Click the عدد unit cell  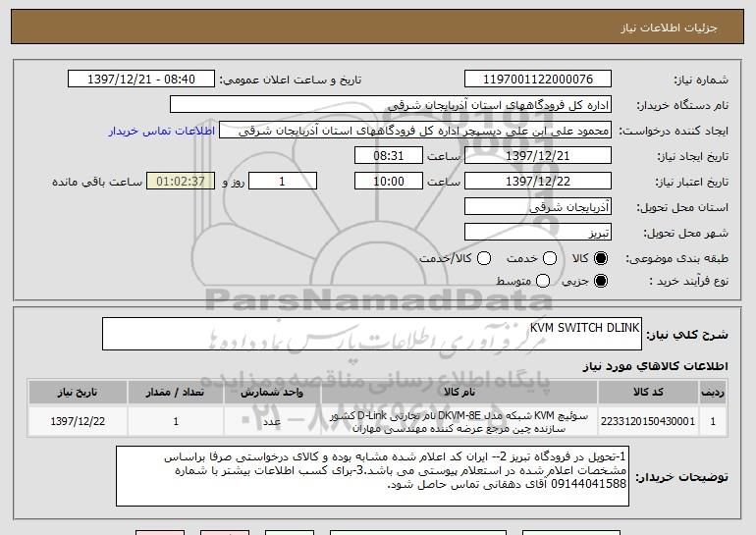pos(272,422)
